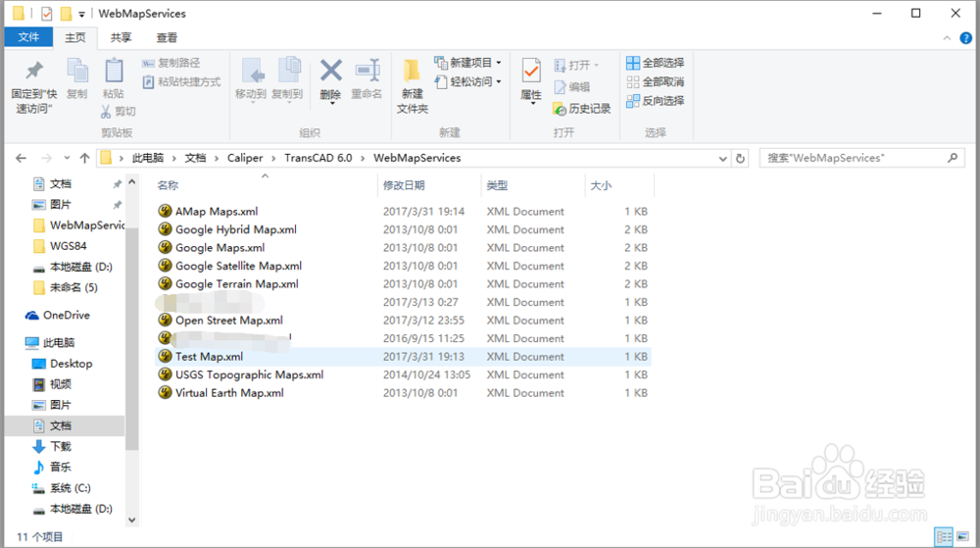Open History (历史记录)
This screenshot has width=980, height=548.
tap(582, 109)
